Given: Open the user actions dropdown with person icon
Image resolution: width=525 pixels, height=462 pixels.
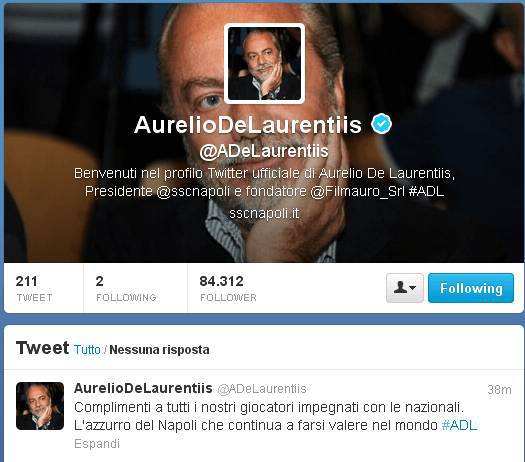Looking at the screenshot, I should click(405, 288).
